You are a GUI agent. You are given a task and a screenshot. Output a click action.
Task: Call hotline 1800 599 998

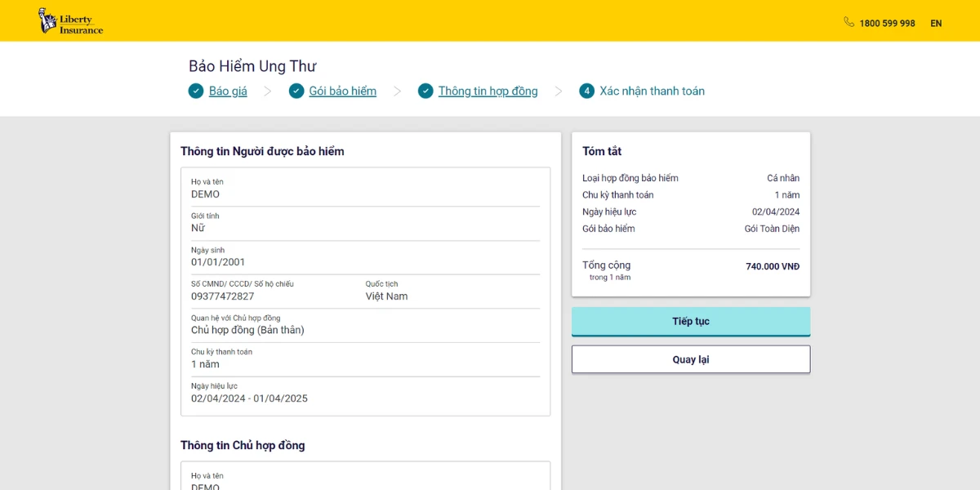887,24
